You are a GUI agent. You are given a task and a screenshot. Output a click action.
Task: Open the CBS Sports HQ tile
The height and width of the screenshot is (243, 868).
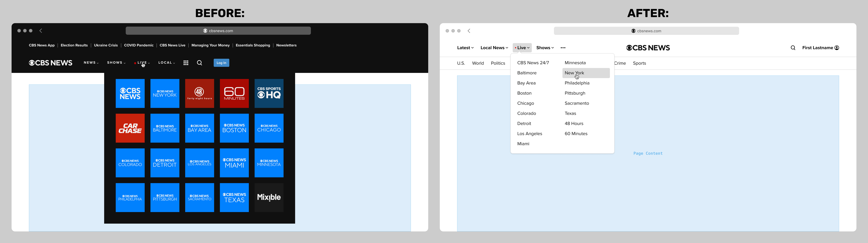point(269,93)
